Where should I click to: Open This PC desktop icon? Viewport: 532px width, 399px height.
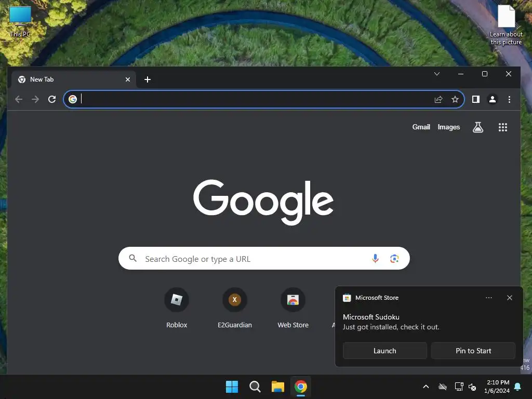tap(20, 22)
